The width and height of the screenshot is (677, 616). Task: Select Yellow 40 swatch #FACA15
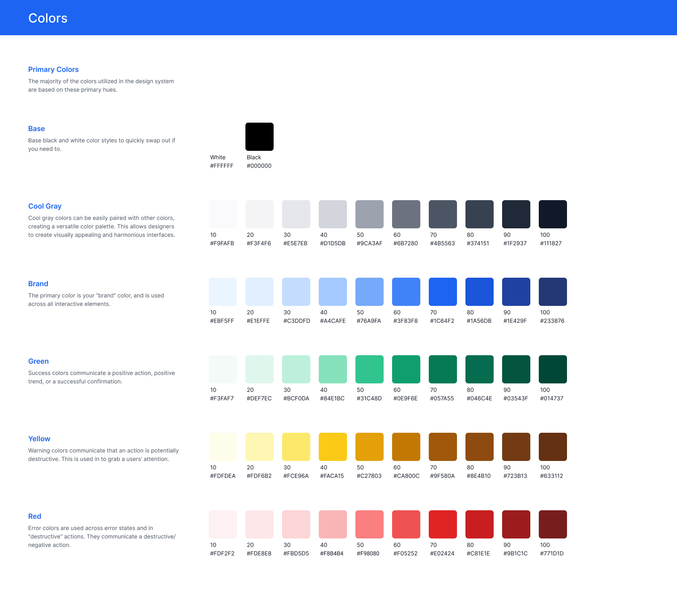coord(333,447)
